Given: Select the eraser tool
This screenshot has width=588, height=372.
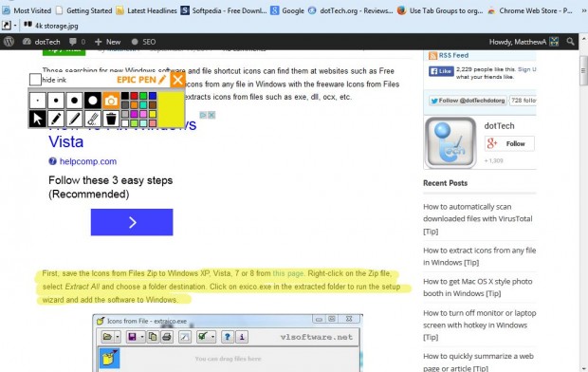Looking at the screenshot, I should [93, 119].
